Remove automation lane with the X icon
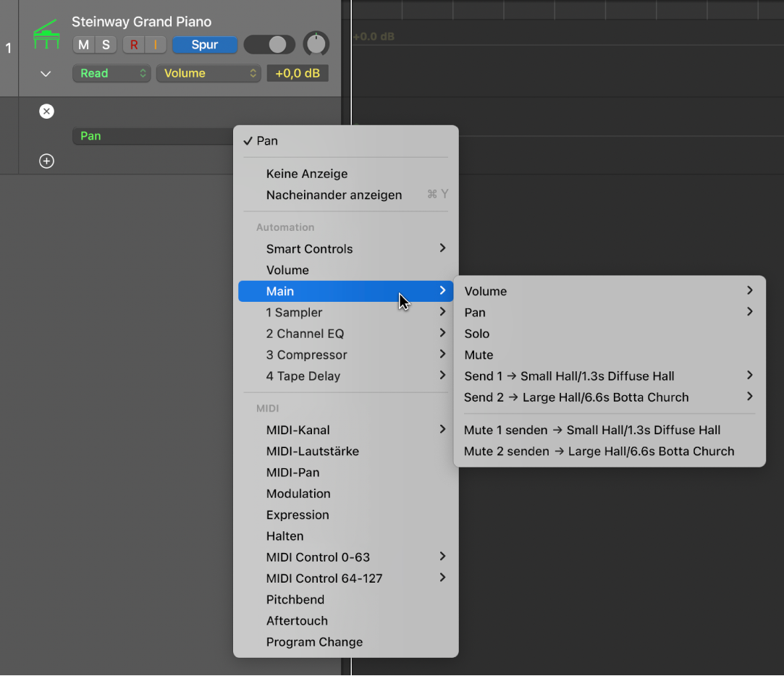 click(46, 111)
